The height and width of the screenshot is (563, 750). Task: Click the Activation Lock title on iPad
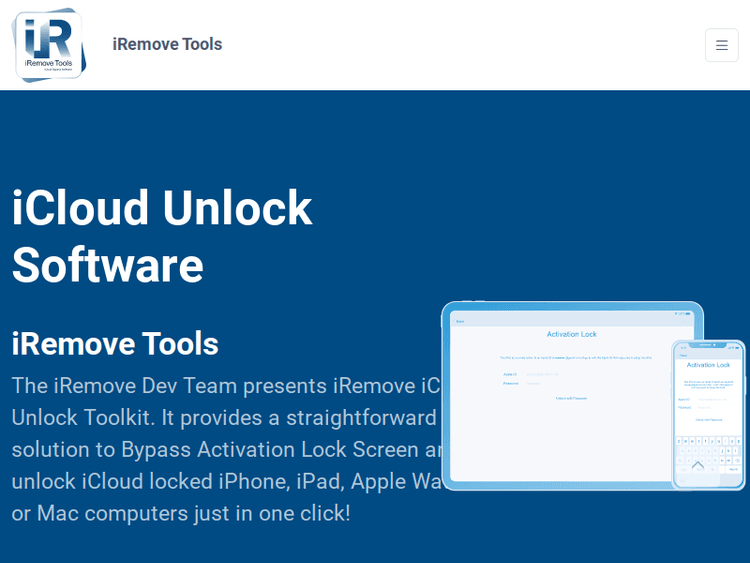point(572,334)
